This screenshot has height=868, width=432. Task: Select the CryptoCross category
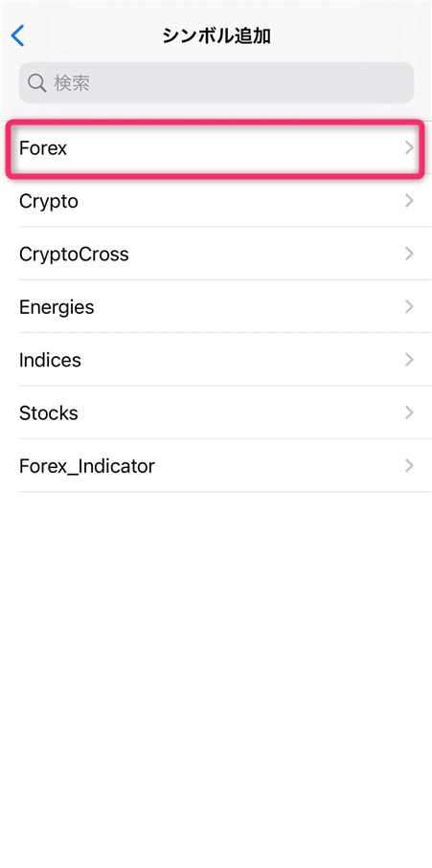tap(216, 254)
